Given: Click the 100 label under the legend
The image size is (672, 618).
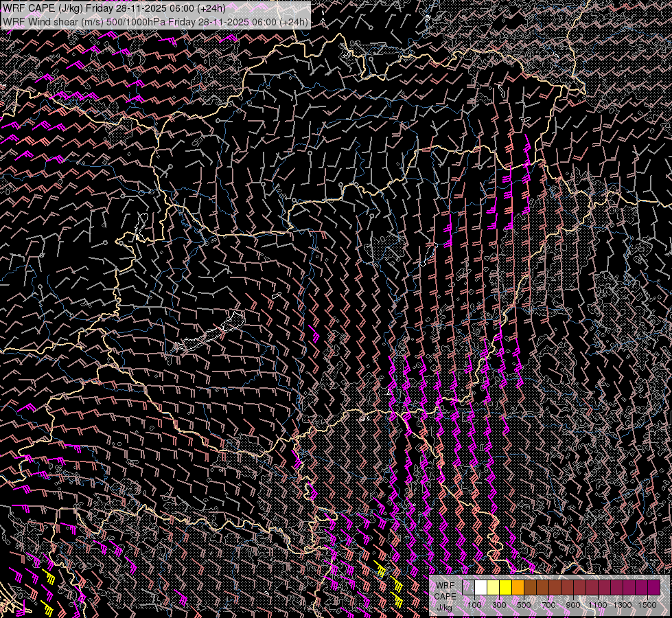Looking at the screenshot, I should click(x=474, y=605).
